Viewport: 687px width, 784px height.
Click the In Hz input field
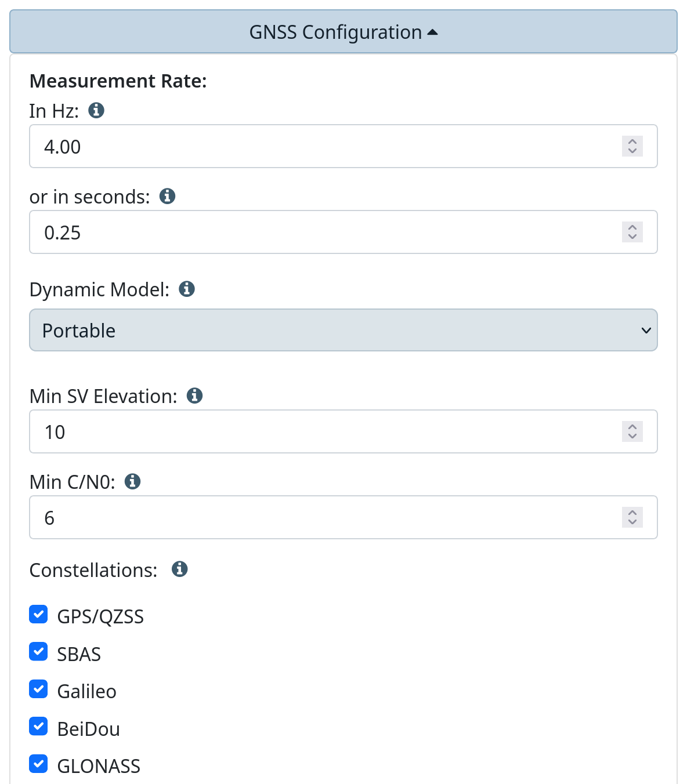[343, 146]
